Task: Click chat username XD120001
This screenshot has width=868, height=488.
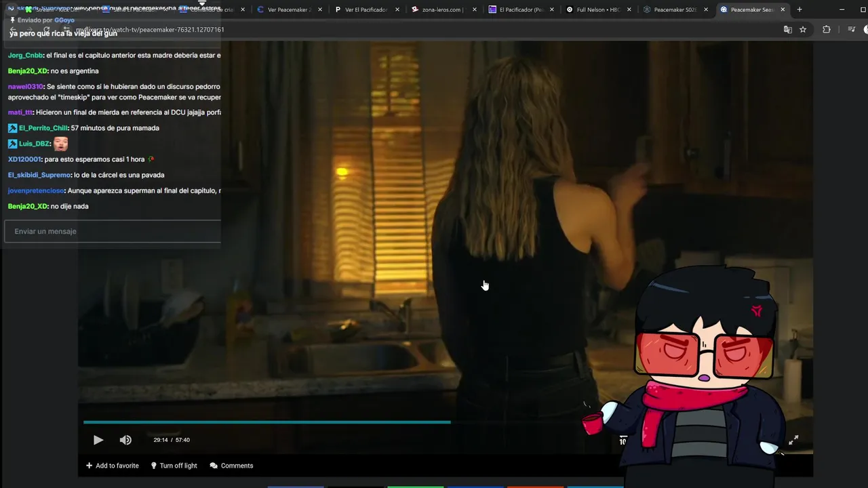Action: pyautogui.click(x=24, y=159)
